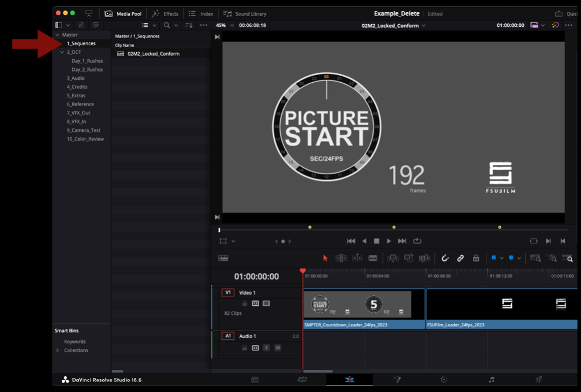
Task: Click the Detail Zoom icon
Action: [552, 258]
